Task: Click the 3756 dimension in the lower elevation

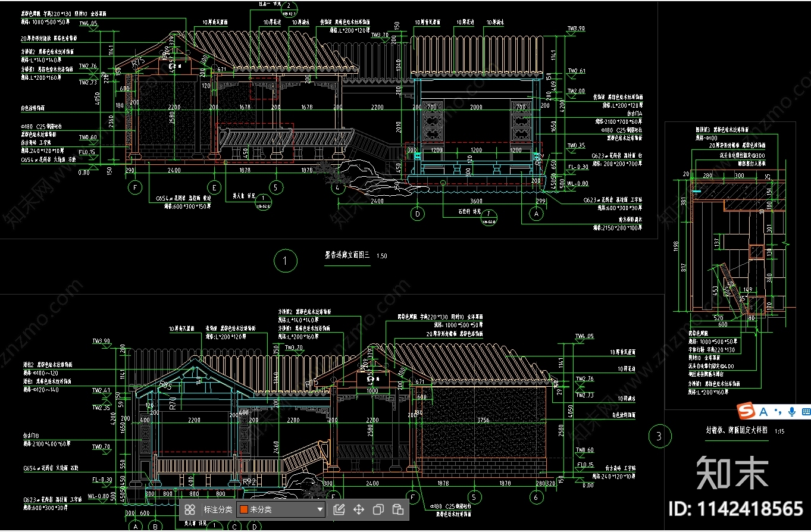Action: point(483,420)
